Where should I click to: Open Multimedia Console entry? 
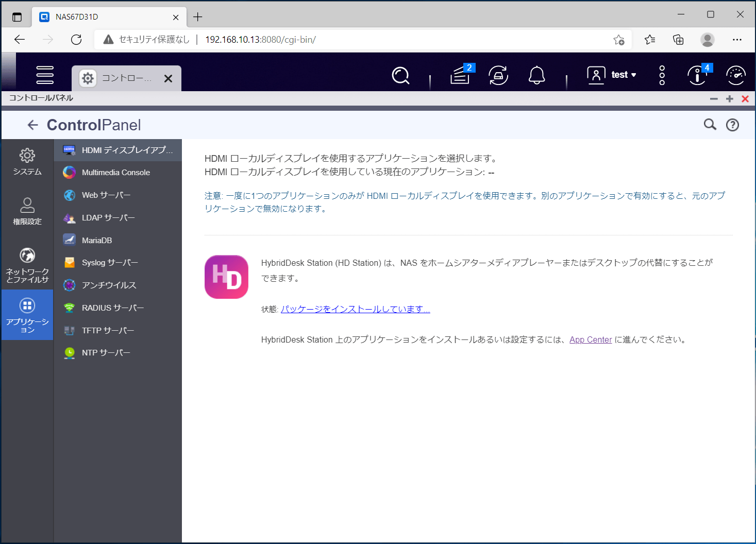[x=118, y=173]
